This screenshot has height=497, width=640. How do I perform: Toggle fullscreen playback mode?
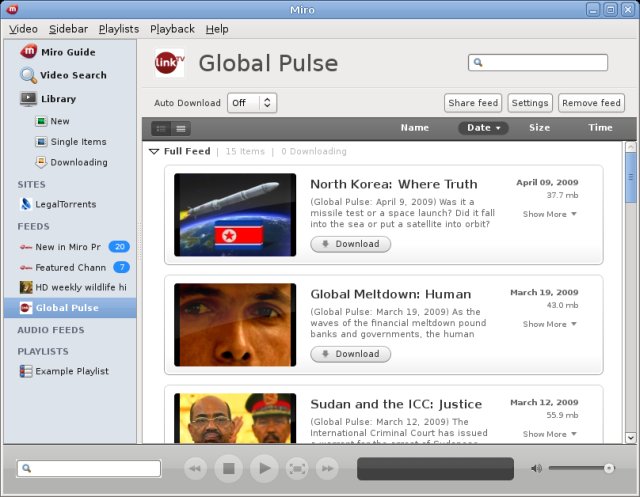click(297, 468)
